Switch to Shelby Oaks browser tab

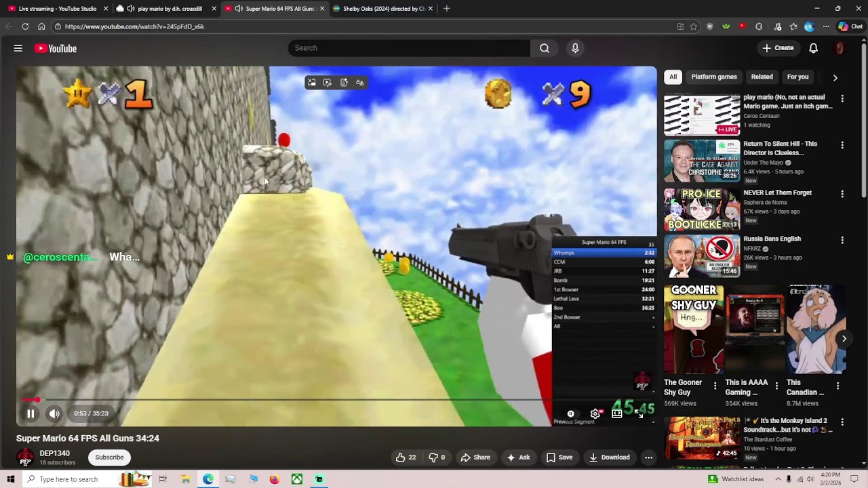pos(384,9)
